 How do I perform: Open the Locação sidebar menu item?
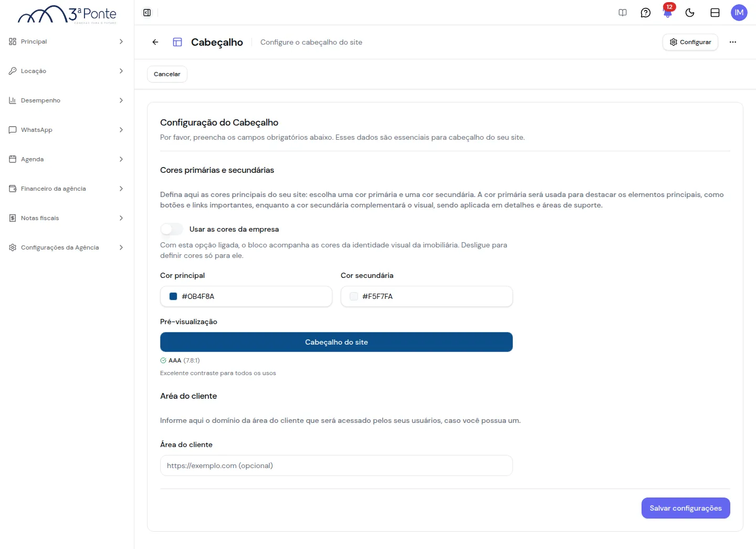(67, 71)
